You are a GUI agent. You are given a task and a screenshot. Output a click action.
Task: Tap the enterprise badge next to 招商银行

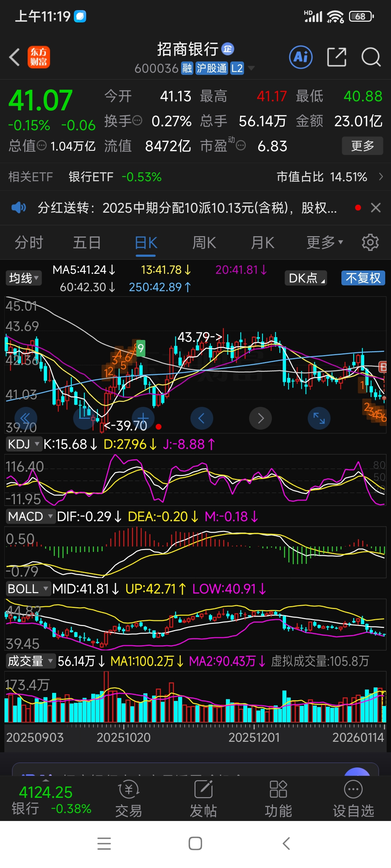(228, 49)
